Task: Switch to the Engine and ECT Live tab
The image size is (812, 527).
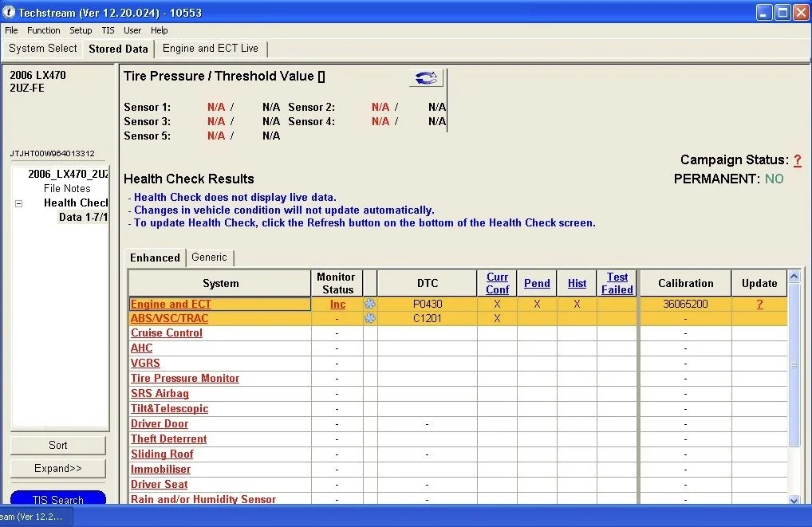Action: tap(211, 49)
